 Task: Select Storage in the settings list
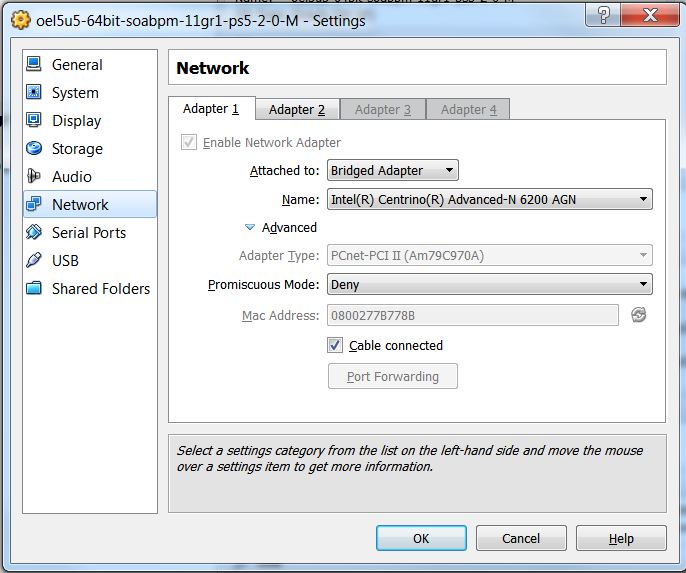[x=90, y=148]
